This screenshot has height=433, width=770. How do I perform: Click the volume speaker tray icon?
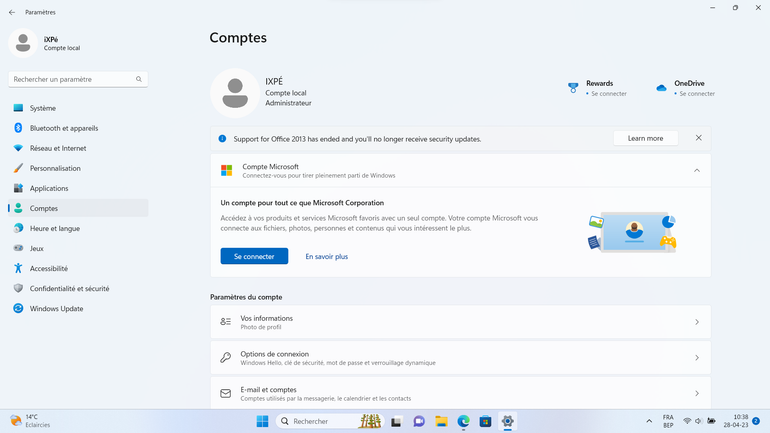698,421
